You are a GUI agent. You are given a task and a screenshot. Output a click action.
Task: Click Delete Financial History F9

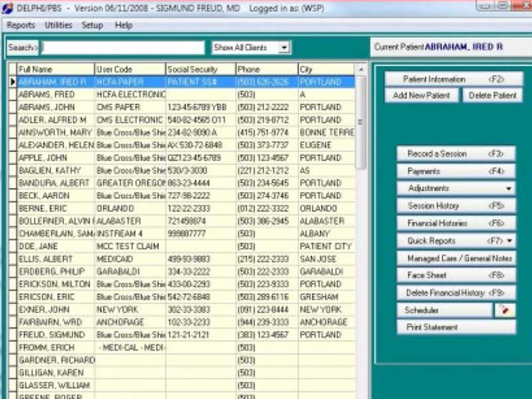coord(456,293)
